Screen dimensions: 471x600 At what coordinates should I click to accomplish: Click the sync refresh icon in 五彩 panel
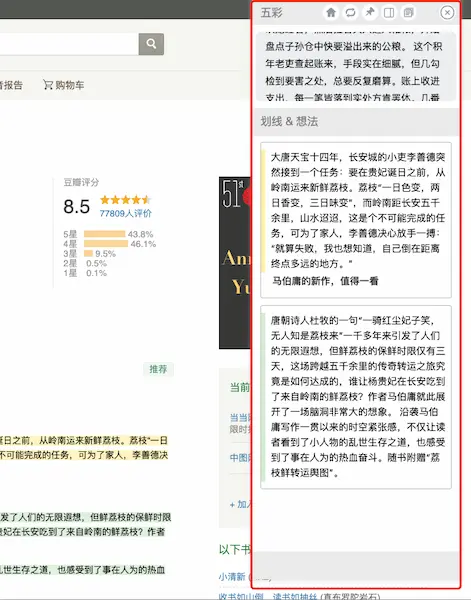click(x=350, y=13)
